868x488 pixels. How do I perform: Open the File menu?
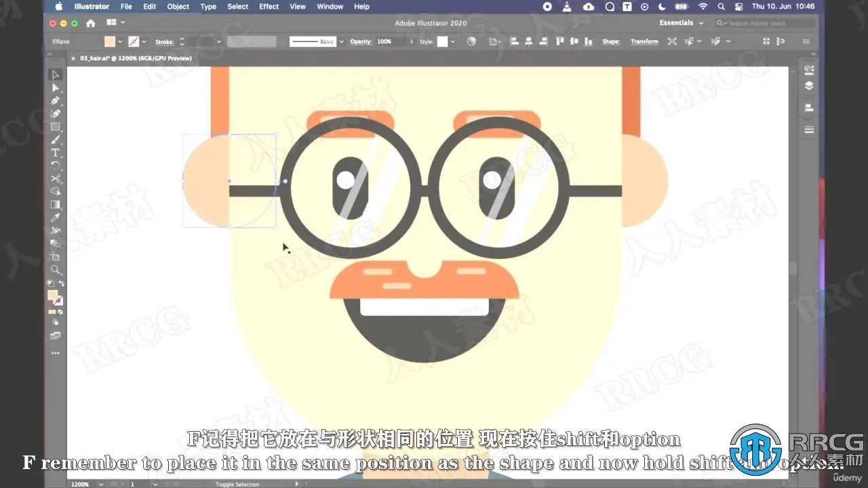[126, 7]
